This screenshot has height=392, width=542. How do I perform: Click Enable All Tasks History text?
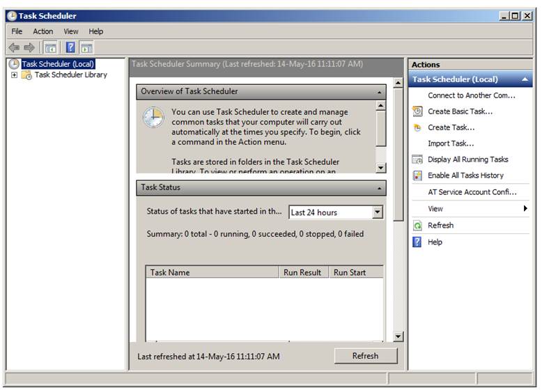pyautogui.click(x=465, y=175)
